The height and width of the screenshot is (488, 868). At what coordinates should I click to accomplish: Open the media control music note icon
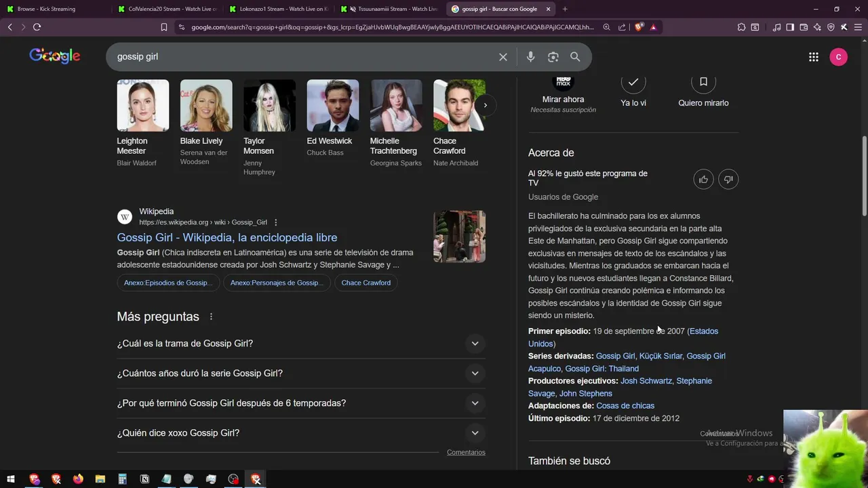(x=776, y=27)
